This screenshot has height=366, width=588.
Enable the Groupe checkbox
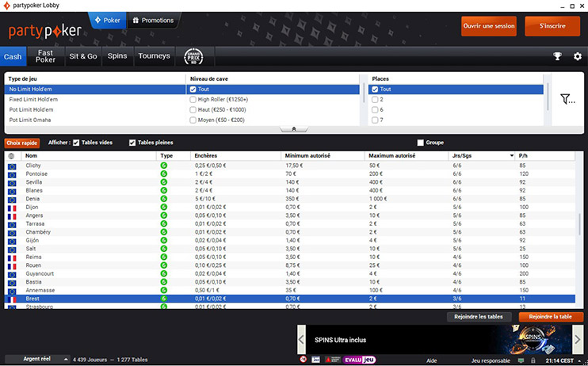pos(420,143)
